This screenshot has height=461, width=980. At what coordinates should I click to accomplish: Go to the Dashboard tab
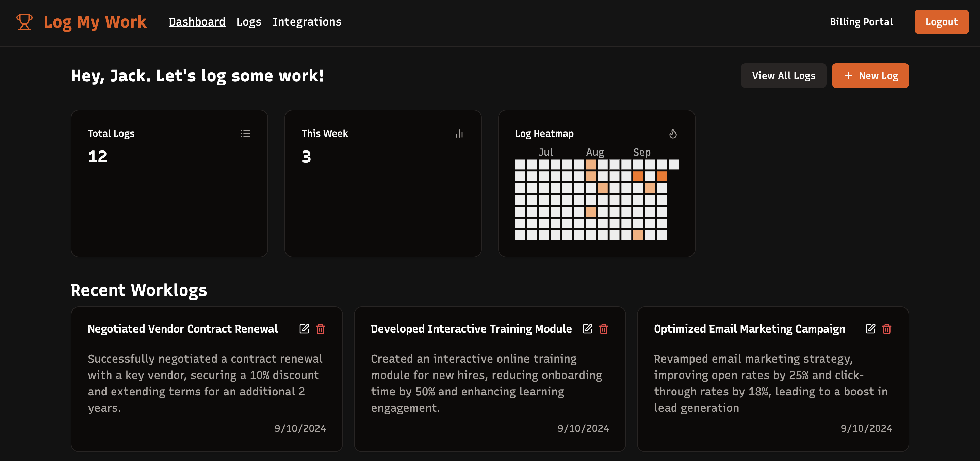click(197, 22)
